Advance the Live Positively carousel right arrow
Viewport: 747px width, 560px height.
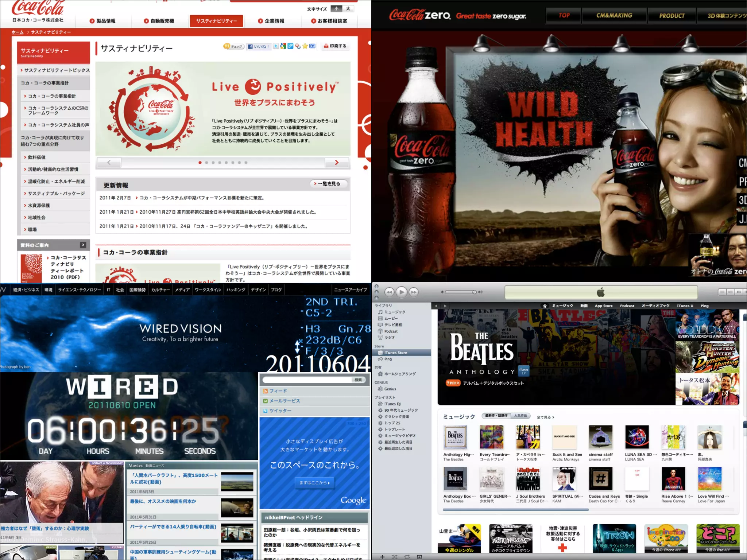click(337, 163)
